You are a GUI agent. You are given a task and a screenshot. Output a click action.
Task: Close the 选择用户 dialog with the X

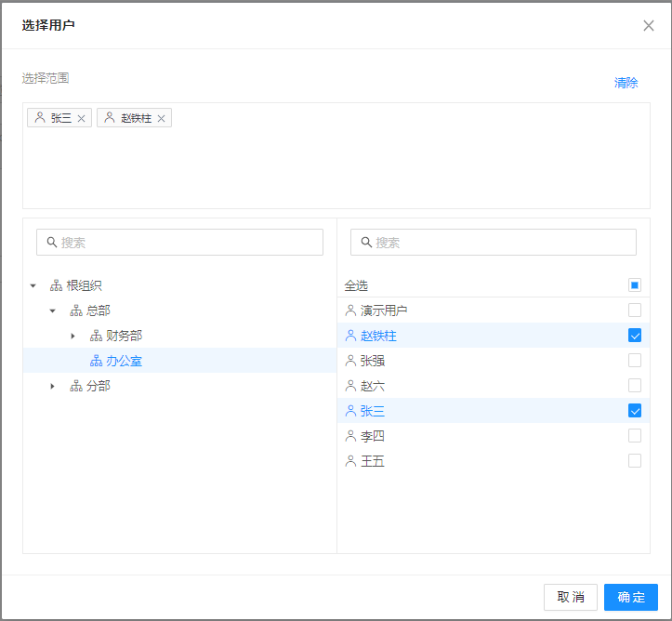point(649,26)
